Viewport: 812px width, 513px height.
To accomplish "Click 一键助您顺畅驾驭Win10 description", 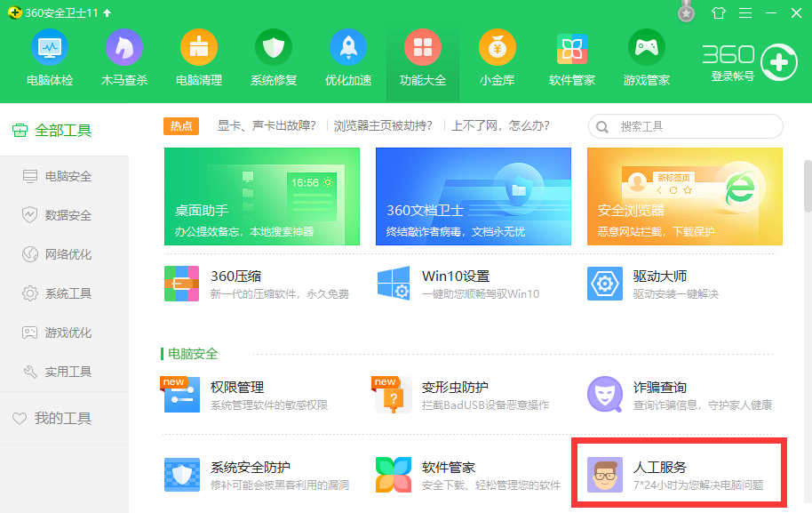I will [x=481, y=294].
